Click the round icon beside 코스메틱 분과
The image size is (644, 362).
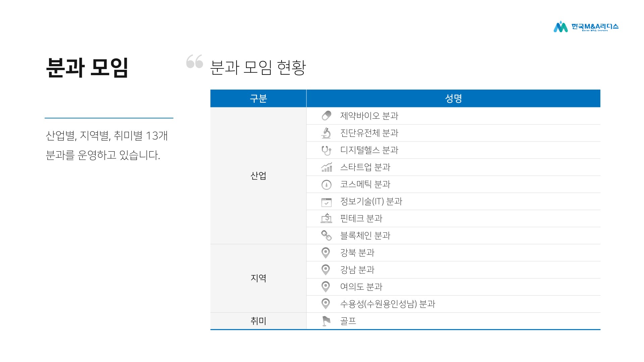tap(326, 185)
